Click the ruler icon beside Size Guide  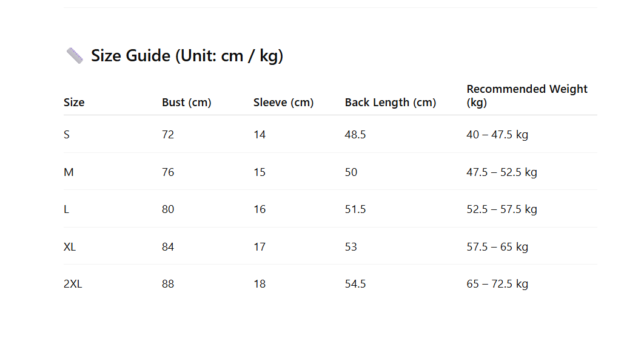point(75,56)
